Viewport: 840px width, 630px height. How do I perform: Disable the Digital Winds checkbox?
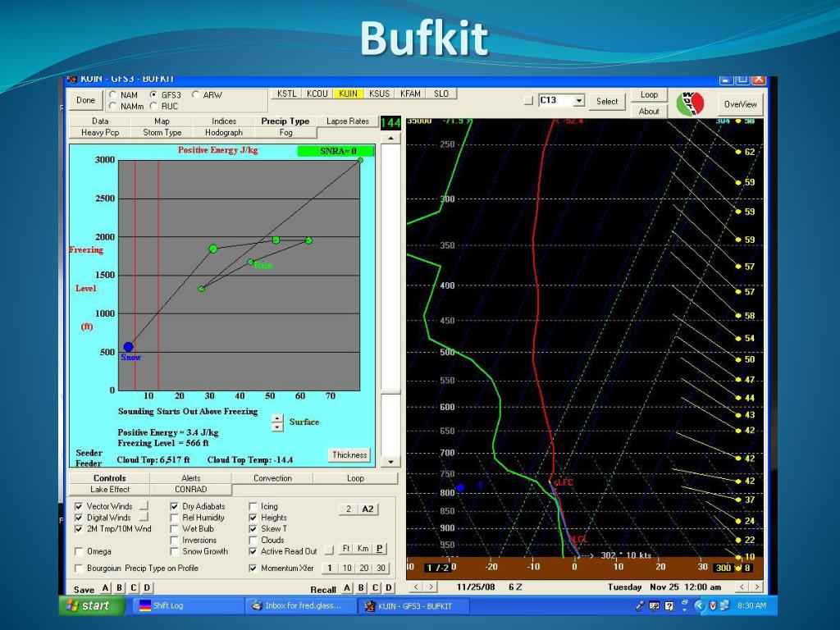tap(79, 518)
